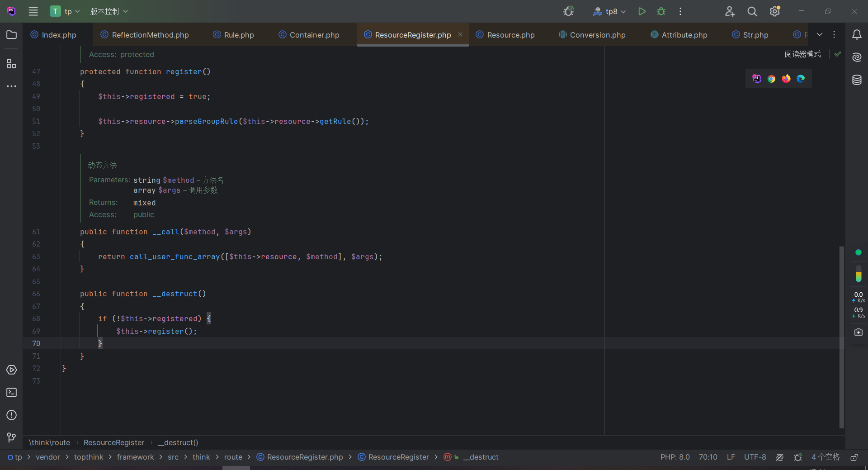Open the Project tool window folder icon
Screen dimensions: 868x470
[x=11, y=35]
